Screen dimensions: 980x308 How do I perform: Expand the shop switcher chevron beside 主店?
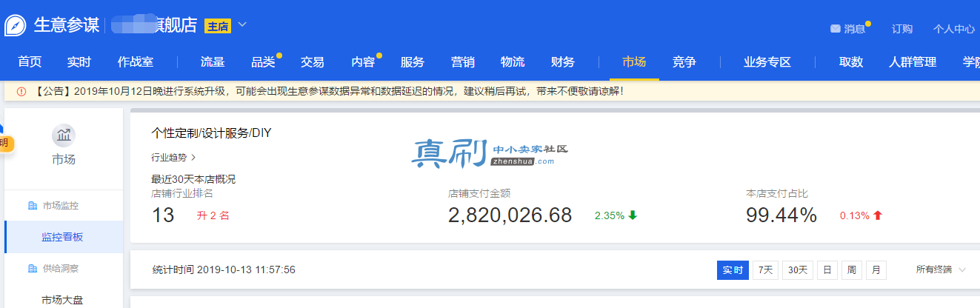pos(242,25)
